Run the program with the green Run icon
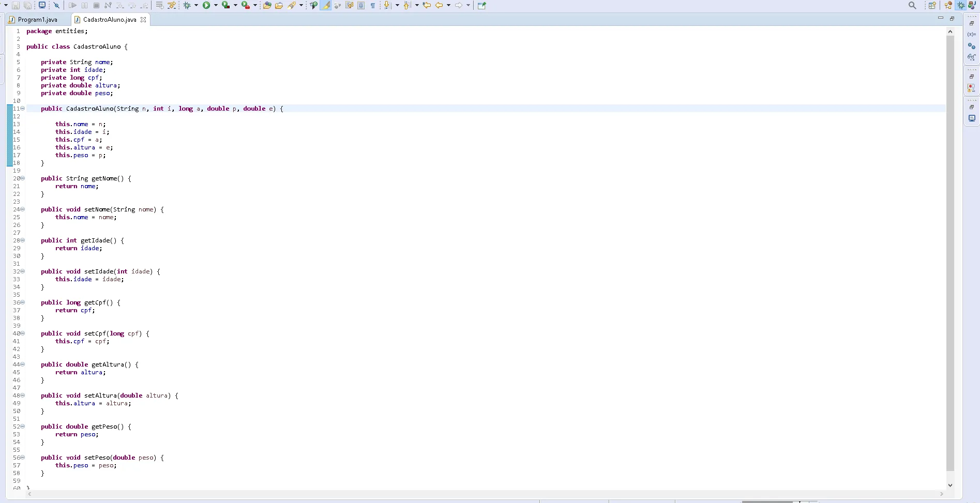 tap(206, 6)
